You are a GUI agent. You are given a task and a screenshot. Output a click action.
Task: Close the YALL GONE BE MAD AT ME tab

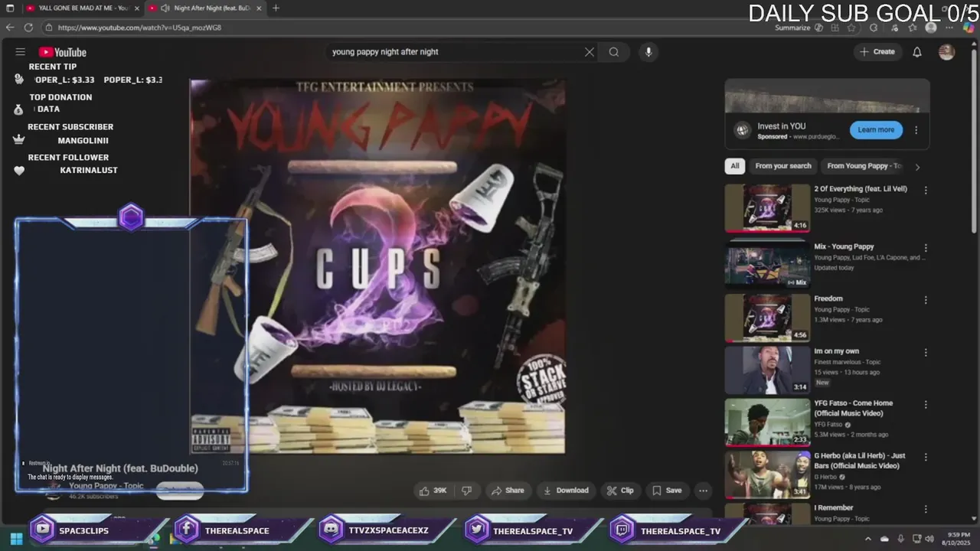[x=136, y=8]
